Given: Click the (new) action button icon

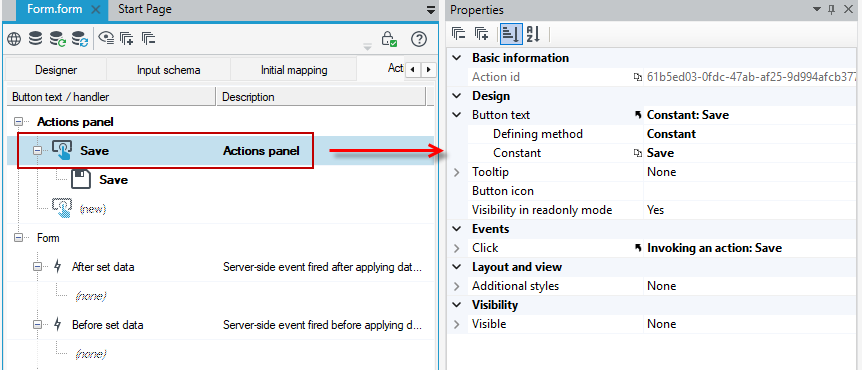Looking at the screenshot, I should (62, 208).
